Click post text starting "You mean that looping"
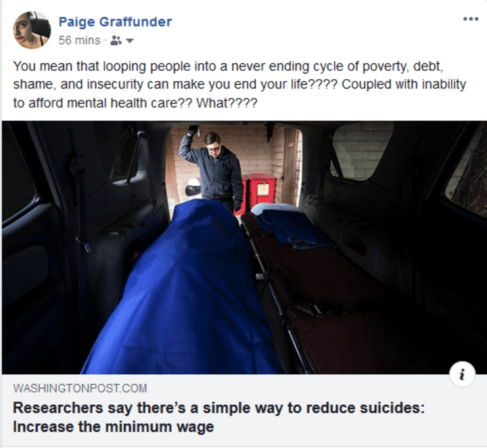 228,66
